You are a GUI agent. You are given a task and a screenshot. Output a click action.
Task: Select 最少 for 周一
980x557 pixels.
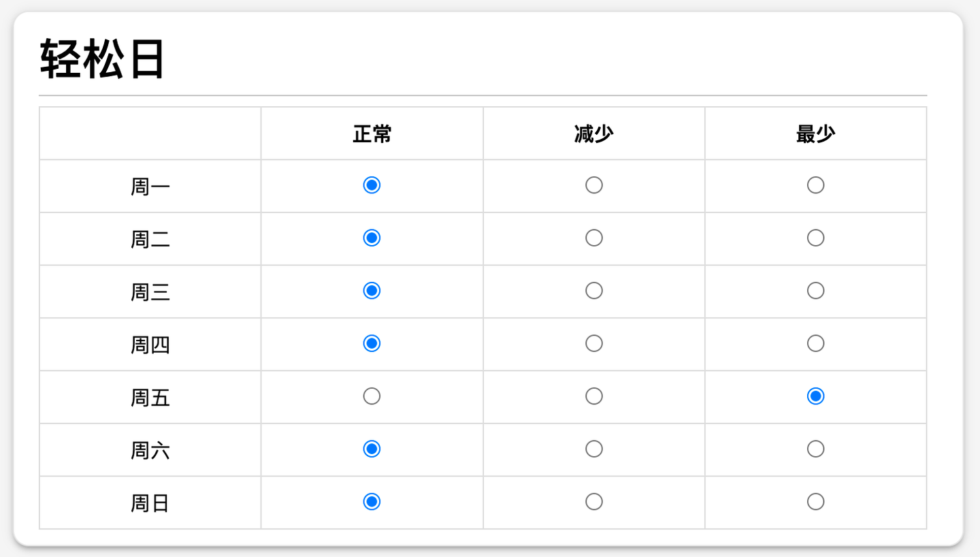click(x=815, y=185)
